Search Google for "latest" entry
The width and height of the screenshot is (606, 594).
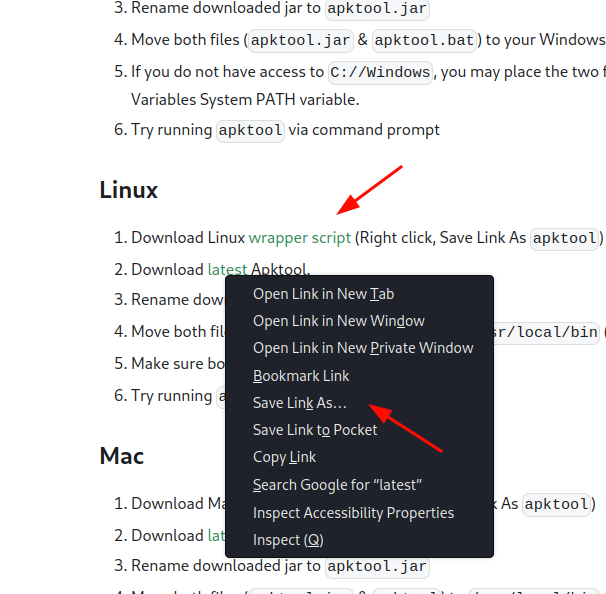tap(359, 485)
